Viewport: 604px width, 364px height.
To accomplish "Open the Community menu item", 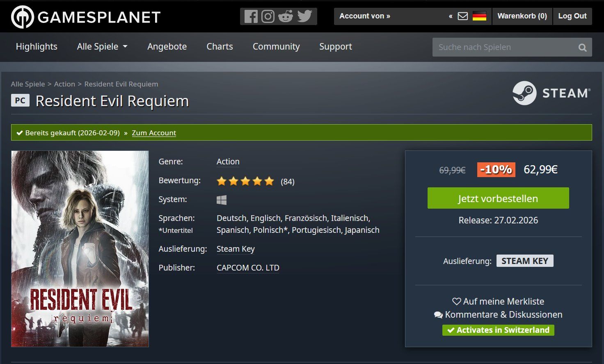I will point(276,47).
